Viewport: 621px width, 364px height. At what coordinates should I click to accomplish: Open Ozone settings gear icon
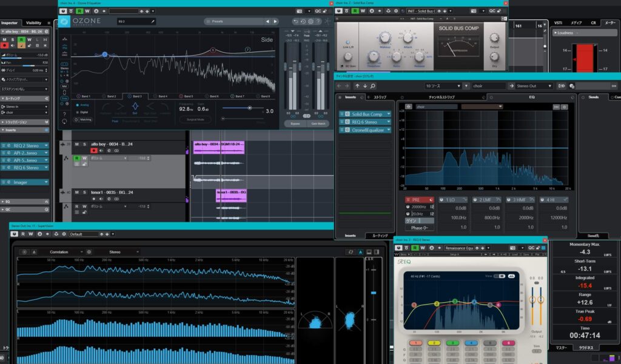[310, 21]
